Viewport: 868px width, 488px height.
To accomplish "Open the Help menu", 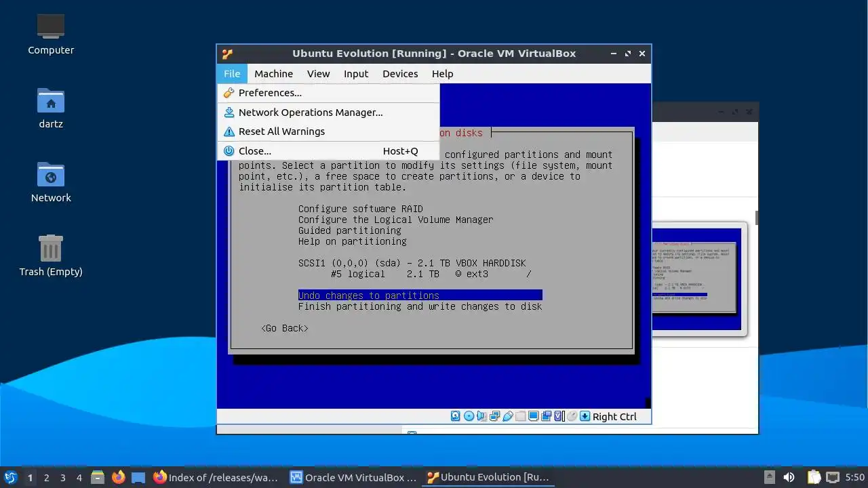I will tap(442, 74).
